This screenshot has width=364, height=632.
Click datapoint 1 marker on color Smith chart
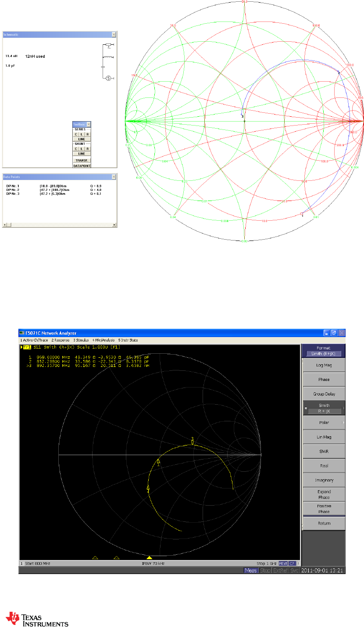[302, 214]
